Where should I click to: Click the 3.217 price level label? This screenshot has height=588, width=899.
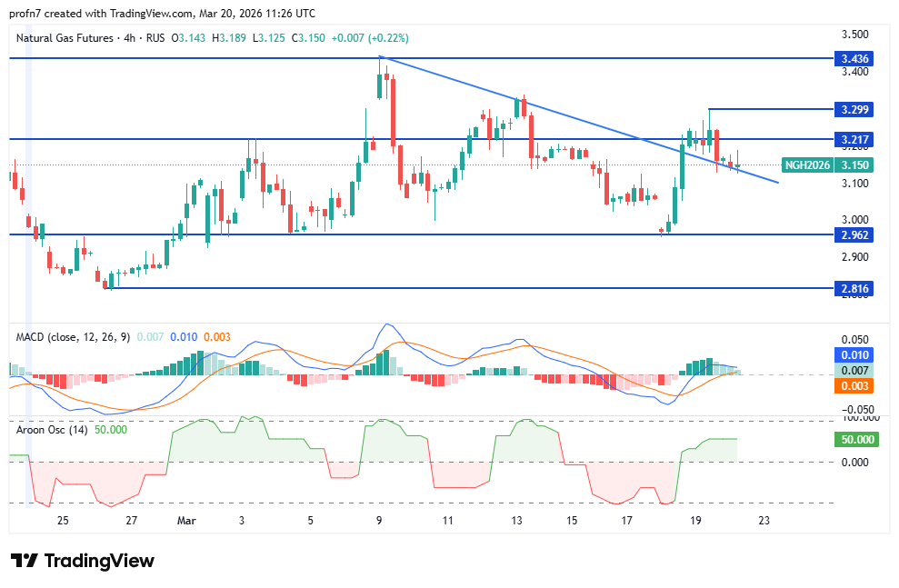click(x=856, y=140)
